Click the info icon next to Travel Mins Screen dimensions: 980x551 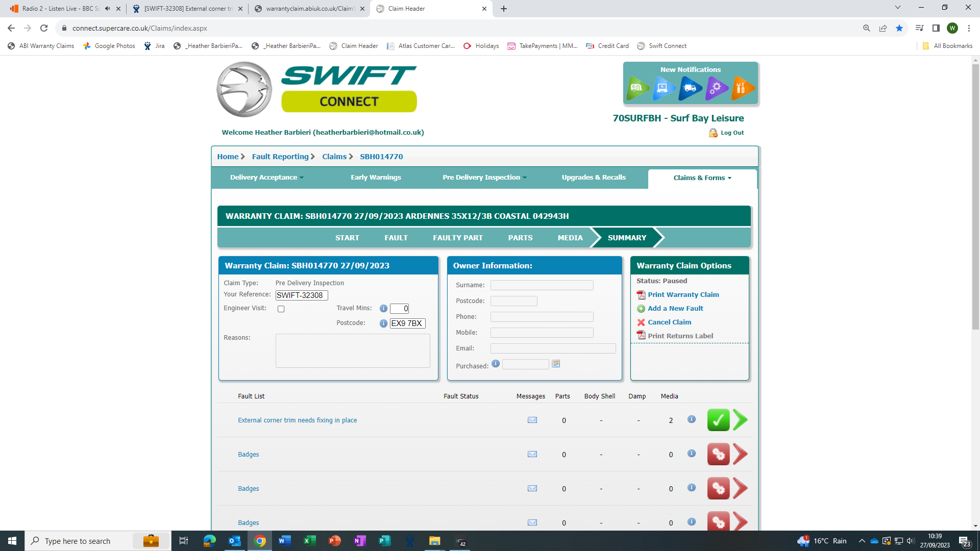click(x=383, y=309)
